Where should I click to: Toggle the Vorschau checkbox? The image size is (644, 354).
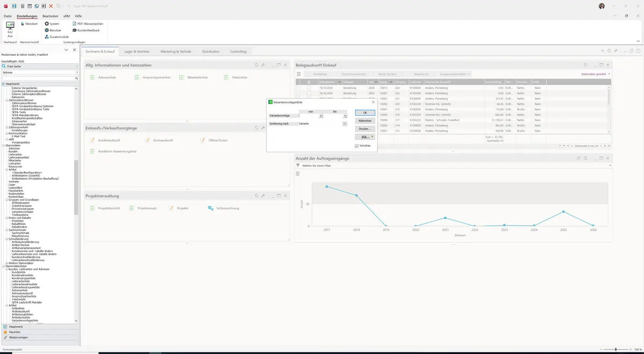(357, 146)
